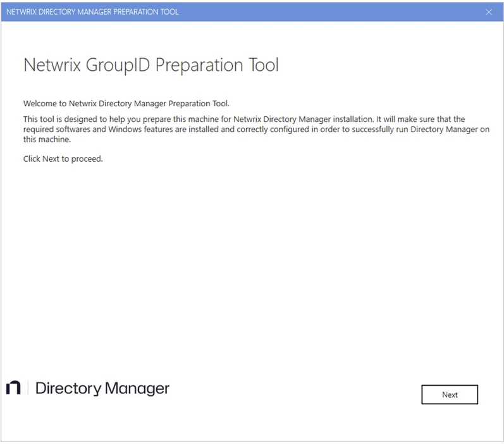504x444 pixels.
Task: Close the Preparation Tool window
Action: click(489, 12)
